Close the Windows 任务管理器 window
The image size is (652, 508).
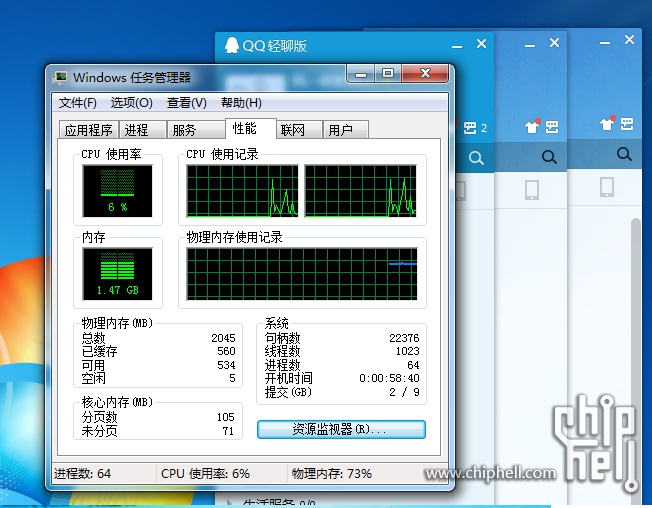point(425,74)
